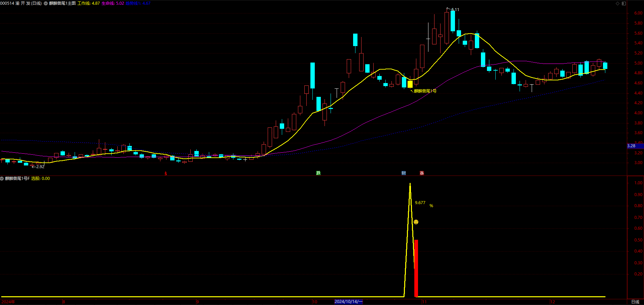Click the 麒麟兽尾1主图 indicator name
644x305 pixels.
(x=63, y=3)
